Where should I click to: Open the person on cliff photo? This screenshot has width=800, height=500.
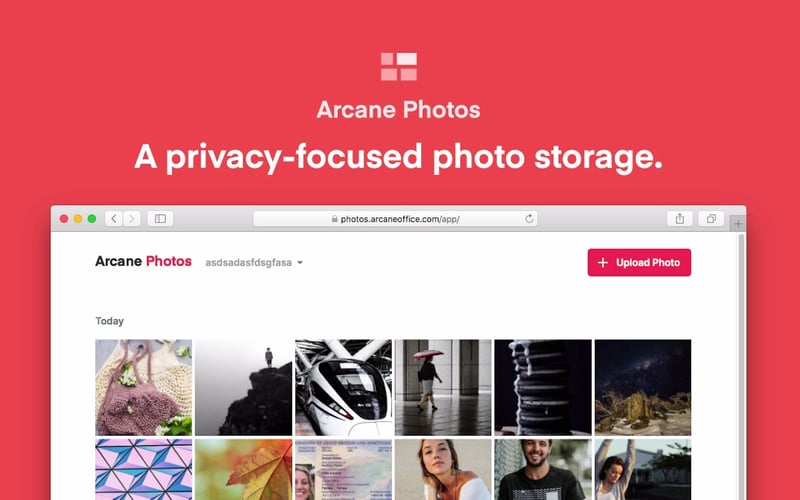click(x=243, y=387)
